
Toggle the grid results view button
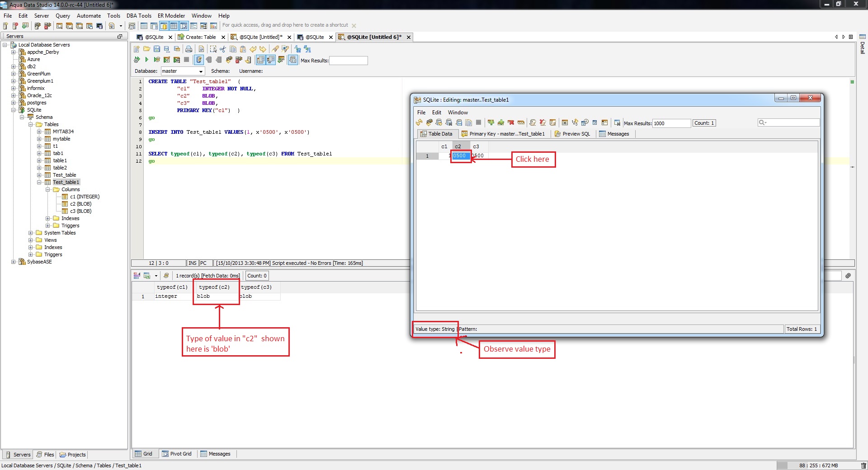coord(260,60)
